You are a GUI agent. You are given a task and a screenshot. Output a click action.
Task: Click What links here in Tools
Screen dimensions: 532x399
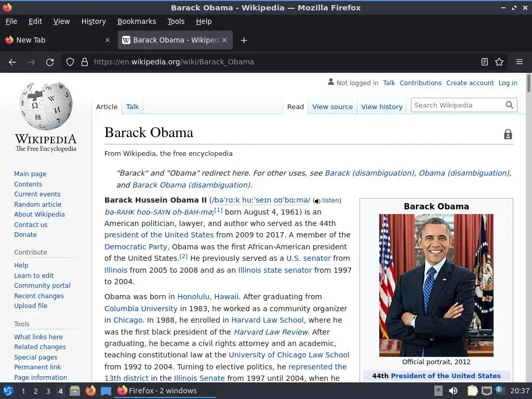tap(38, 337)
